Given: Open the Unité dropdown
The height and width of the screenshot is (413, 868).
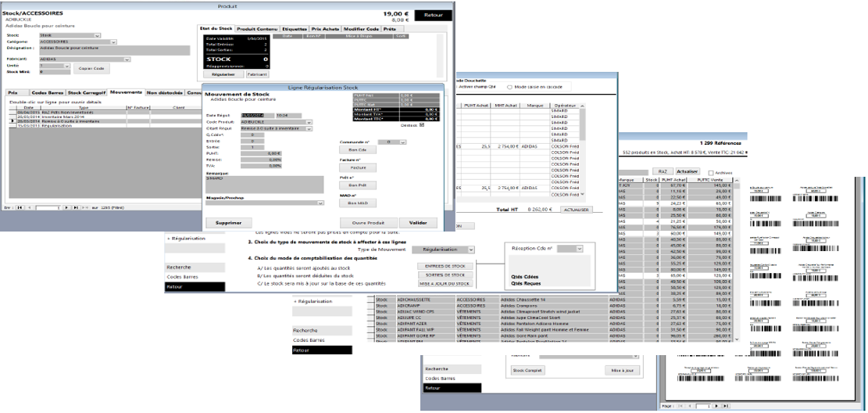Looking at the screenshot, I should pos(67,66).
